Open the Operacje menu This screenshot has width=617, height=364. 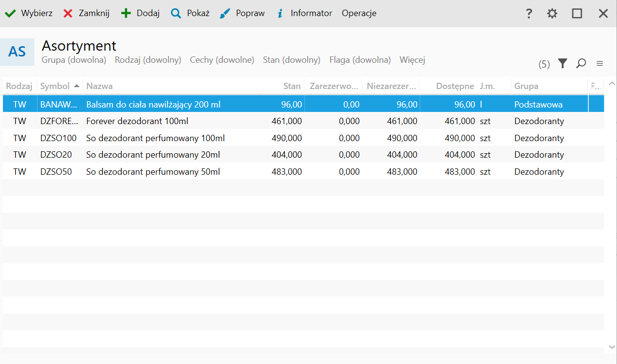[x=359, y=14]
